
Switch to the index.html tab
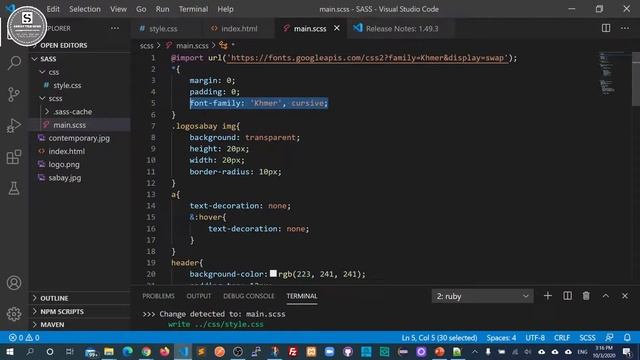[239, 29]
